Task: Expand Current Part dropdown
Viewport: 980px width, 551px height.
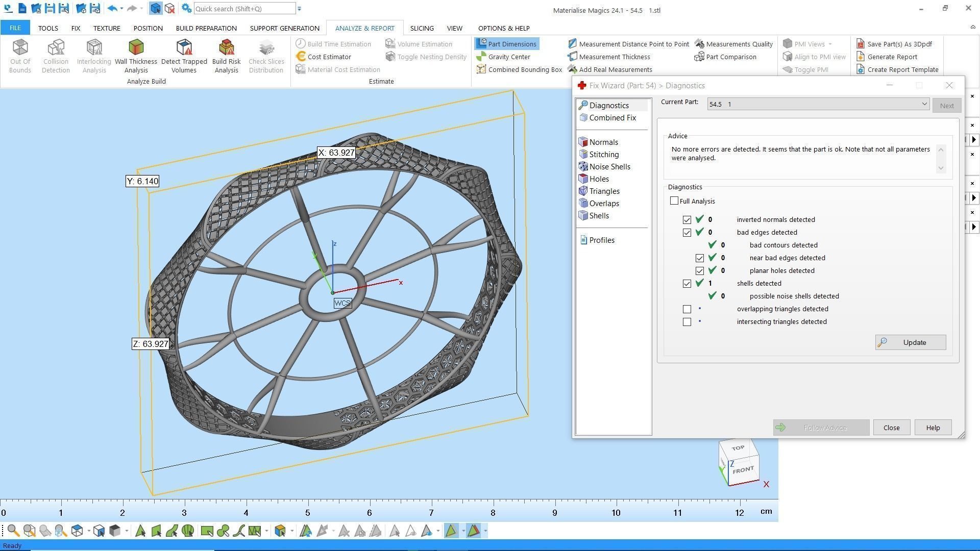Action: point(924,104)
